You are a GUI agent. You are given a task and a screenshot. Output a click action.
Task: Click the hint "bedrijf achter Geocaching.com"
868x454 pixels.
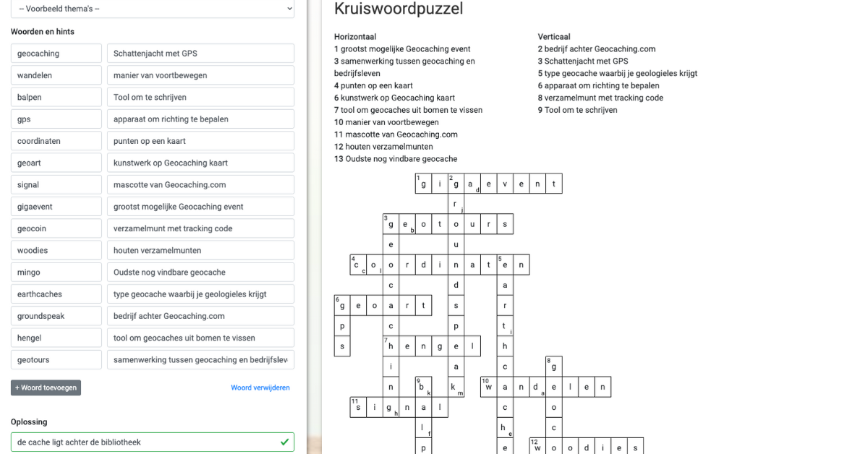[x=200, y=315]
